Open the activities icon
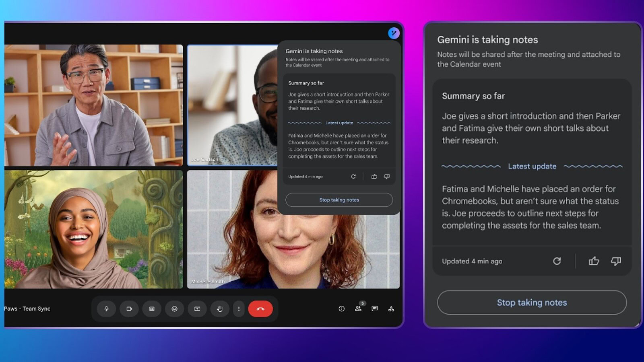644x362 pixels. coord(391,309)
